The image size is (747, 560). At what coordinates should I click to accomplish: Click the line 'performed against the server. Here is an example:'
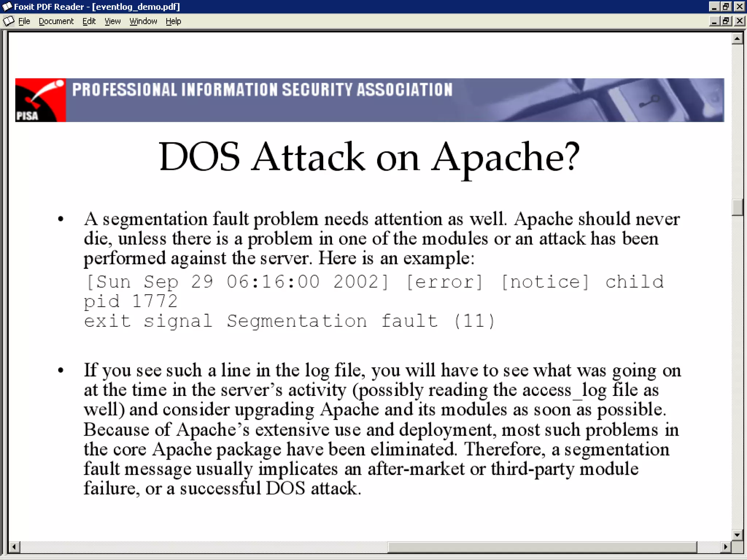pos(279,258)
